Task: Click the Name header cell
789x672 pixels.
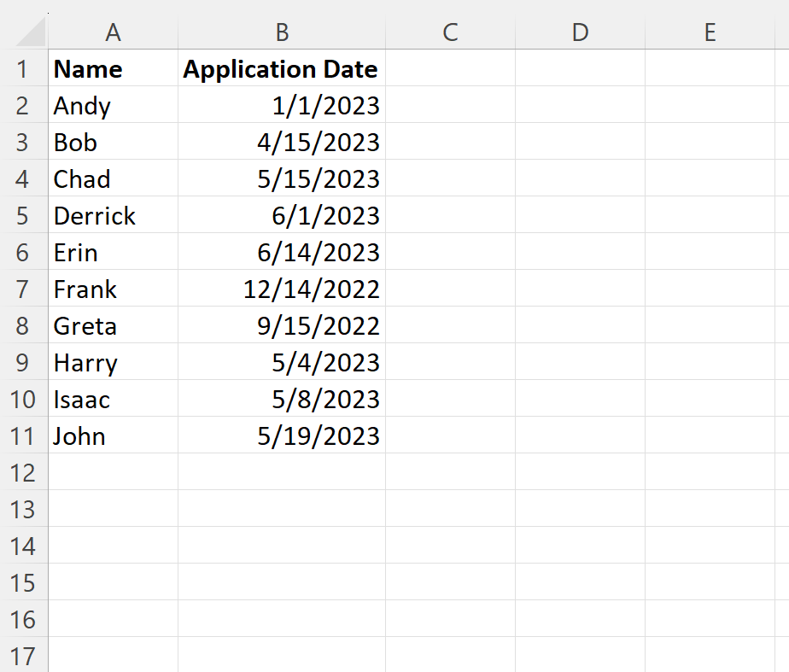Action: (114, 68)
